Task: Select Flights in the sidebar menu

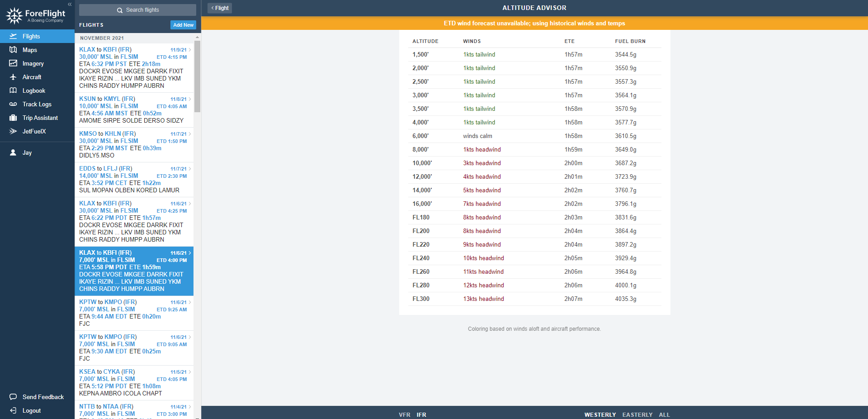Action: tap(37, 36)
